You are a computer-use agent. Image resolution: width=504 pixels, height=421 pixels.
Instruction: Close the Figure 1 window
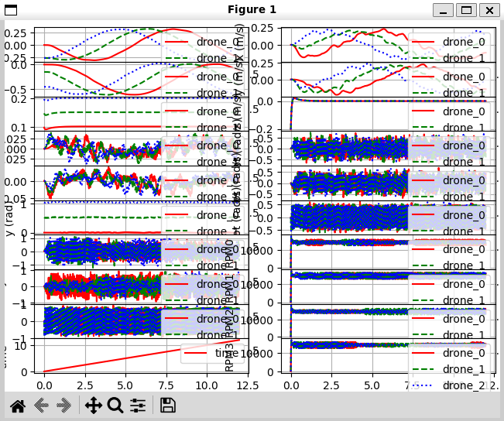(489, 10)
